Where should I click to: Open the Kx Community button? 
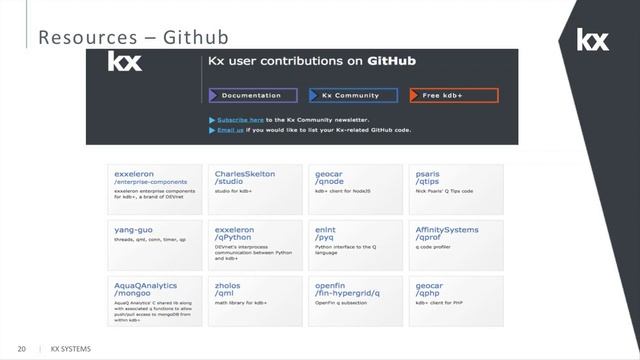[353, 96]
